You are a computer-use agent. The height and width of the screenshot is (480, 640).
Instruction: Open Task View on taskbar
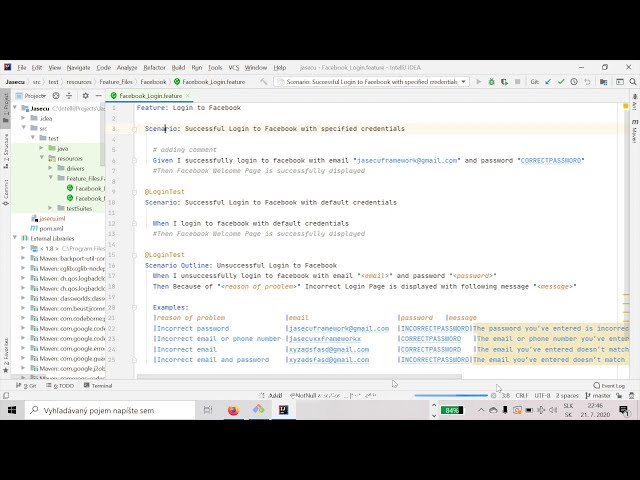coord(208,410)
